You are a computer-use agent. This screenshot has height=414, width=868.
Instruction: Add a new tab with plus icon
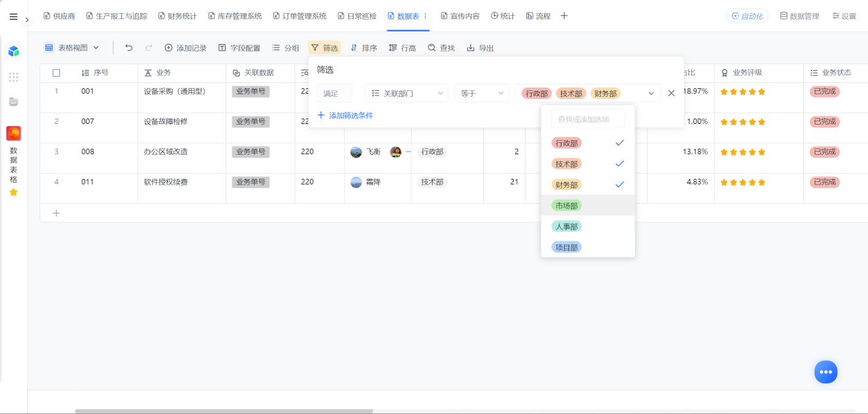tap(564, 16)
